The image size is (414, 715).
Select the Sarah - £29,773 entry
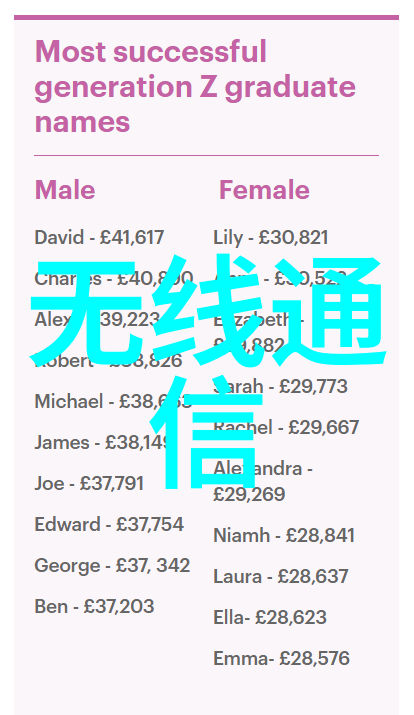(x=280, y=387)
